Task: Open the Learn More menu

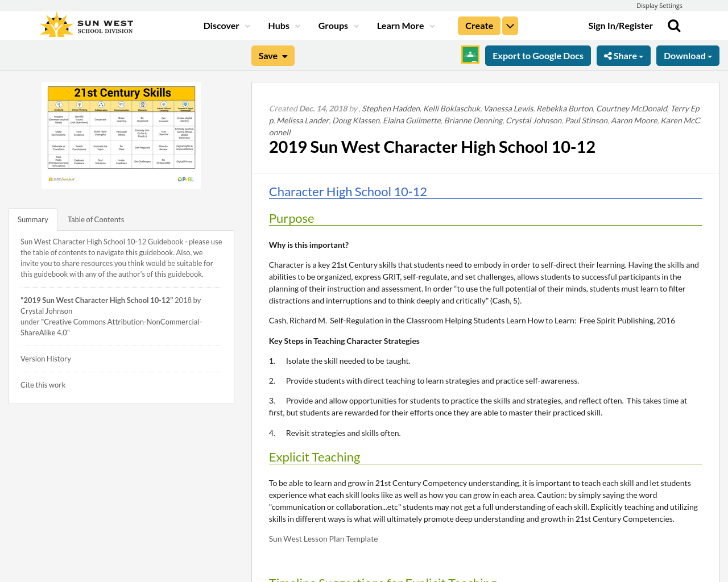Action: (x=404, y=25)
